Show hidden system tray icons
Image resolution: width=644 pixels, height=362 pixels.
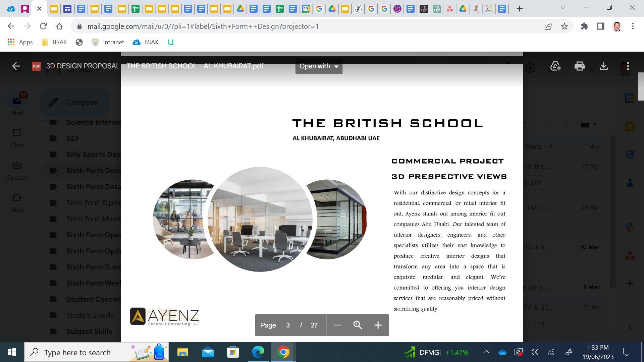click(486, 352)
